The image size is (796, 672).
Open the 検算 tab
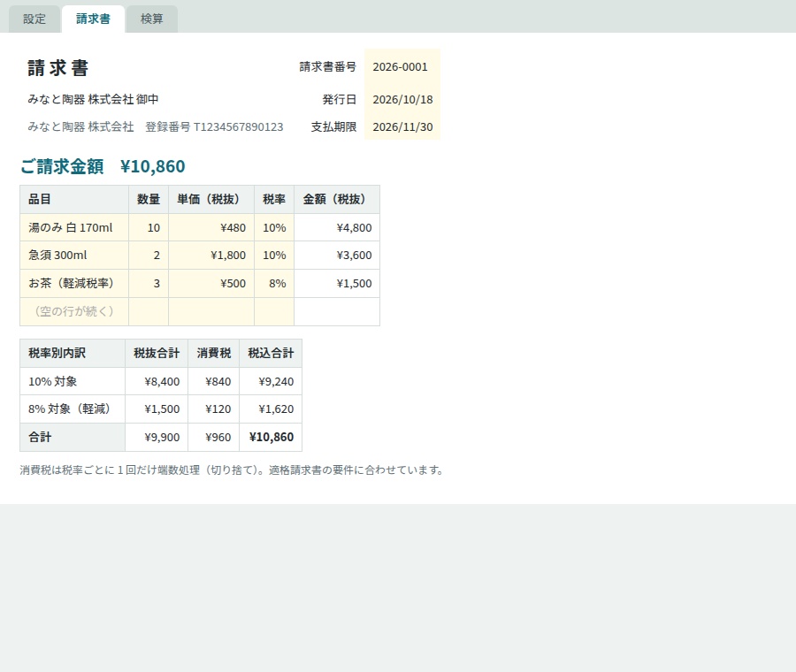[x=152, y=19]
